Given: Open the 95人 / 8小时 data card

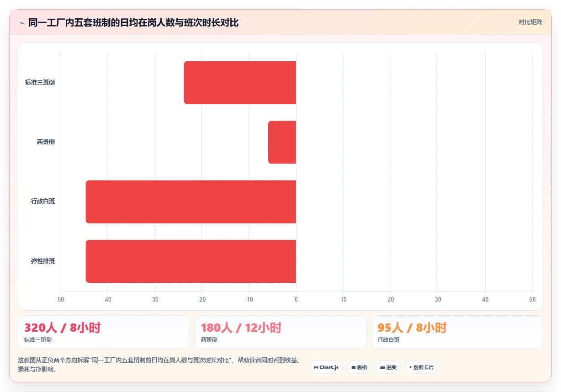Looking at the screenshot, I should point(457,332).
